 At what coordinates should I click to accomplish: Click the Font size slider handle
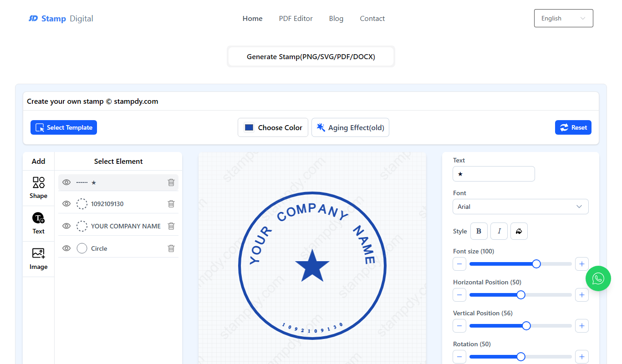(x=536, y=264)
